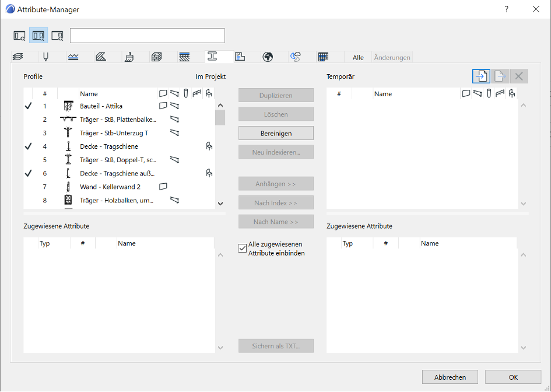Click Typ header in left Zugewiesene Attribute
This screenshot has width=551, height=392.
click(54, 243)
